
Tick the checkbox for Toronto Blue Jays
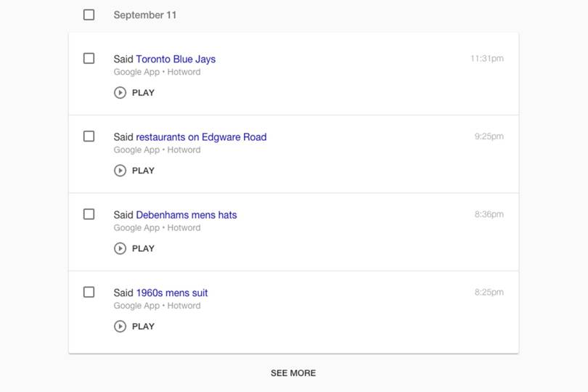(89, 58)
